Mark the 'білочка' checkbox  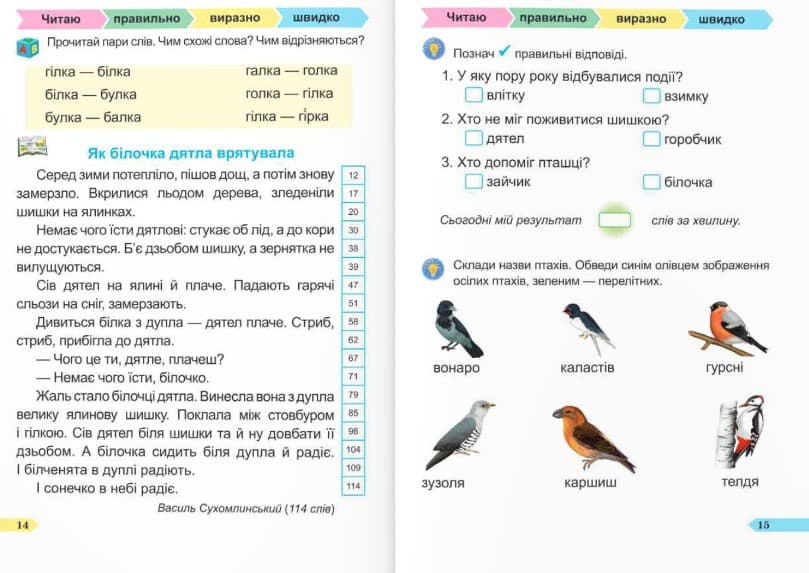(x=652, y=182)
